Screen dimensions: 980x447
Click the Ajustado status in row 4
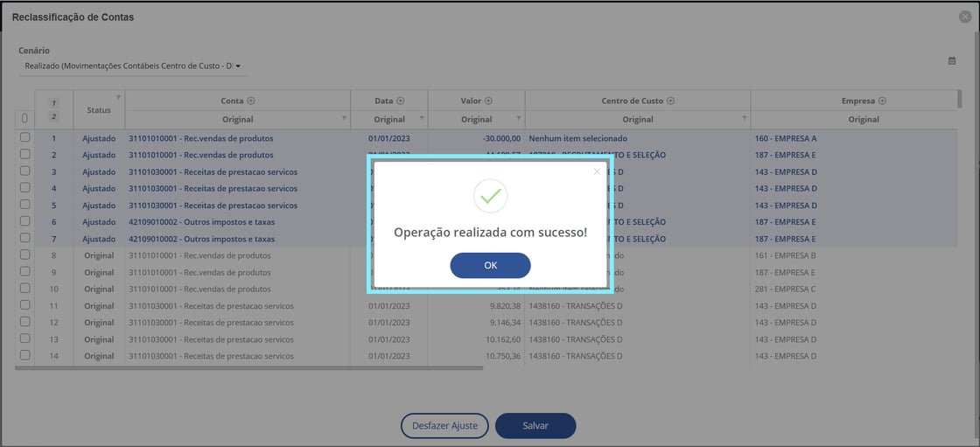pos(99,188)
